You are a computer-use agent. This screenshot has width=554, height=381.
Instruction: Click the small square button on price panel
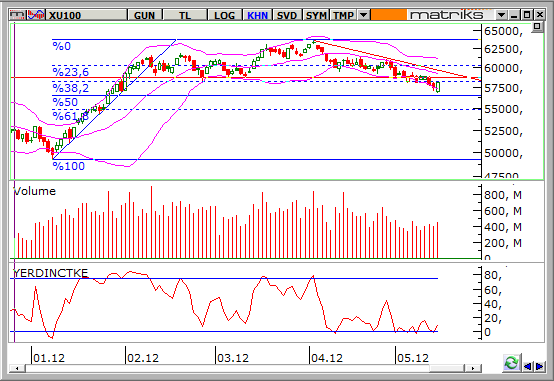(x=537, y=27)
